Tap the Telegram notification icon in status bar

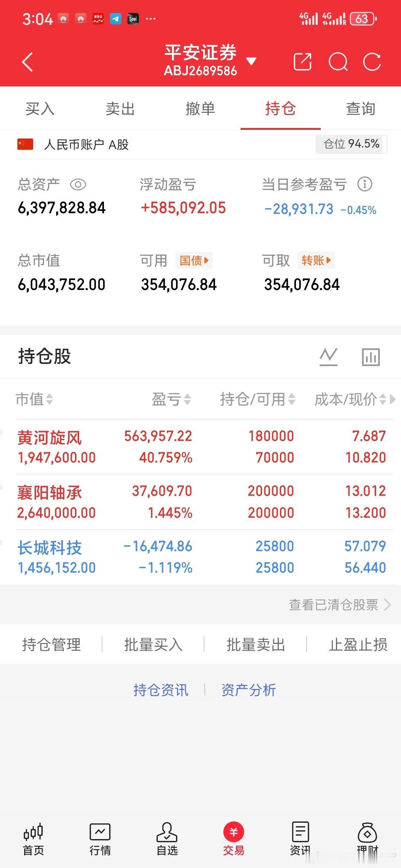(x=115, y=19)
